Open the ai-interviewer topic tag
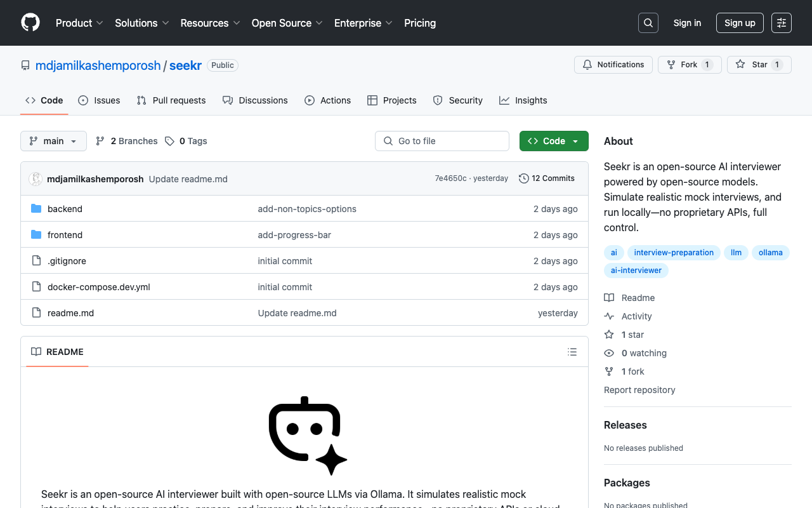The height and width of the screenshot is (508, 812). click(x=636, y=271)
